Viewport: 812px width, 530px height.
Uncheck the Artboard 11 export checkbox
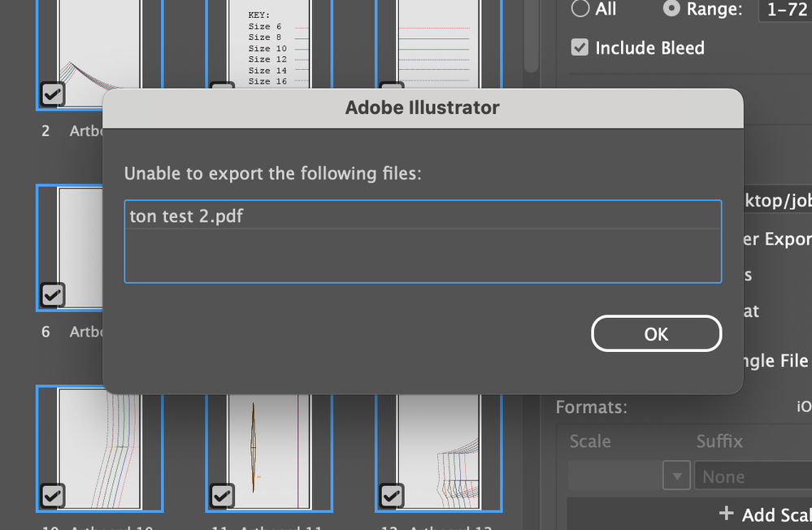pos(222,495)
